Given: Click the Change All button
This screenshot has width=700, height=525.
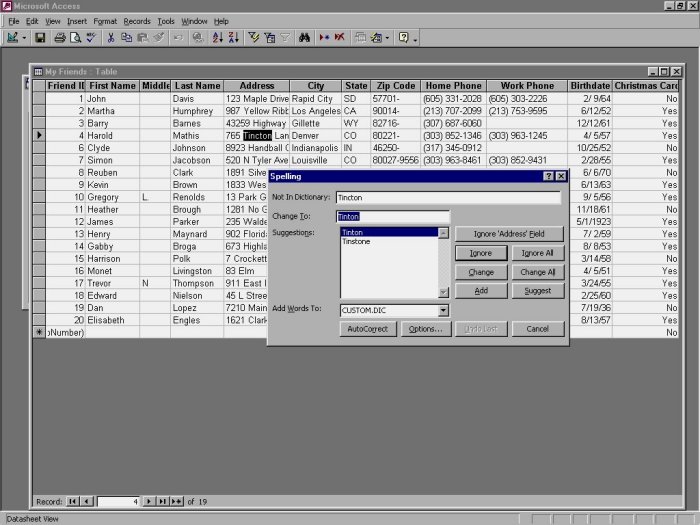Looking at the screenshot, I should point(538,272).
